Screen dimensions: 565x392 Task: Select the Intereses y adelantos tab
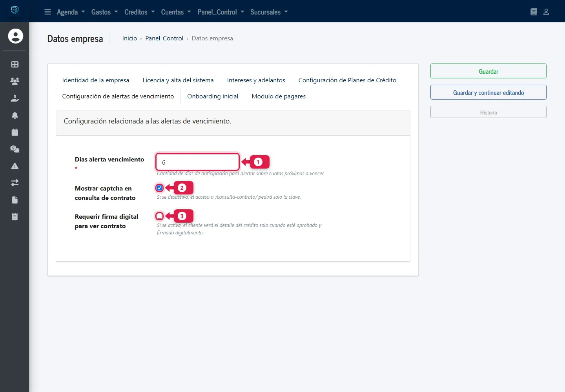coord(256,80)
